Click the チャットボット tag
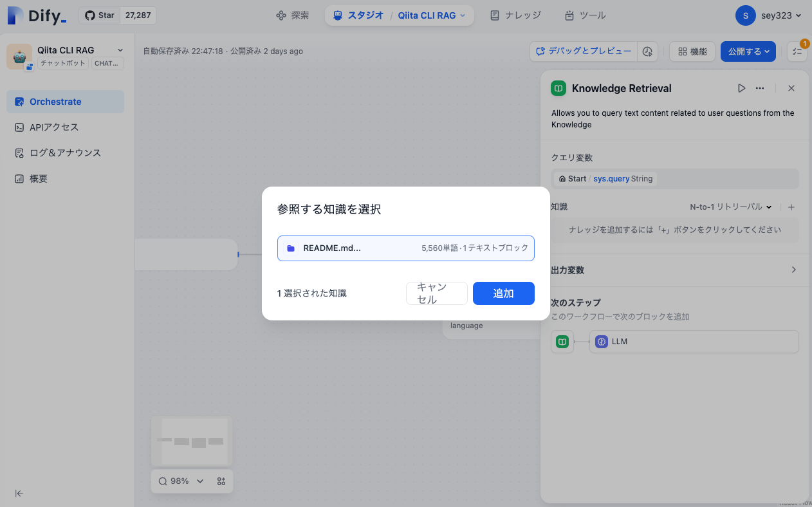 click(62, 63)
